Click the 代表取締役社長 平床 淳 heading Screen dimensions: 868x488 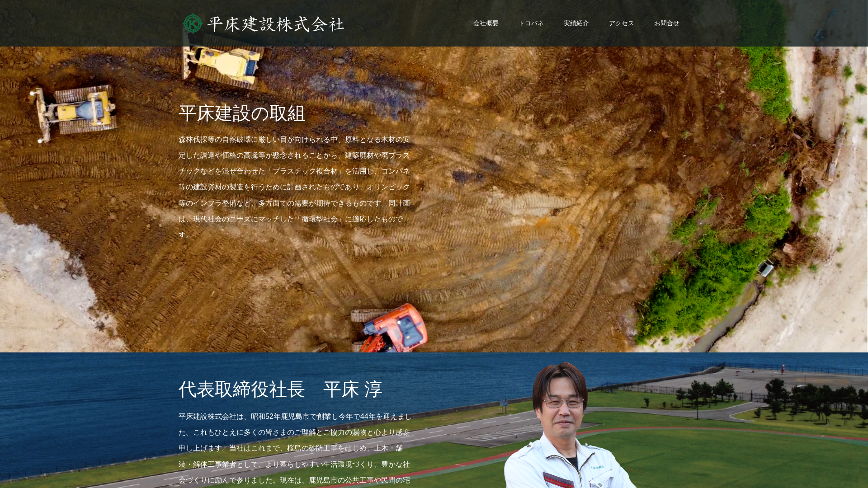point(280,389)
